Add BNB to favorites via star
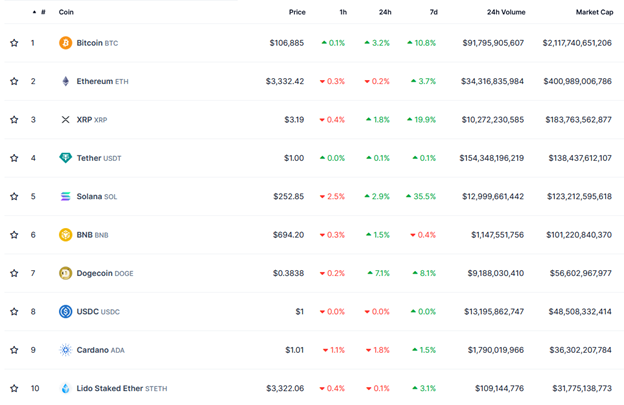The image size is (624, 405). [14, 235]
